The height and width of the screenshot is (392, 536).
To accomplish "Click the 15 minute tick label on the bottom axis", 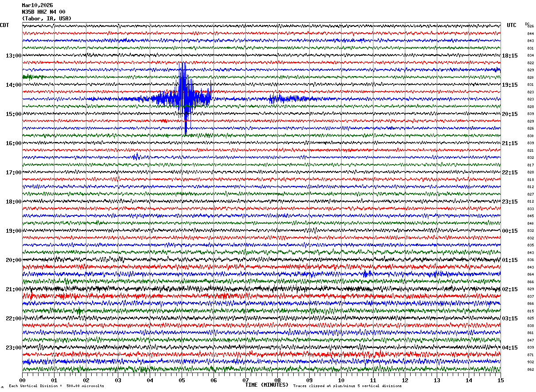I will click(x=501, y=380).
